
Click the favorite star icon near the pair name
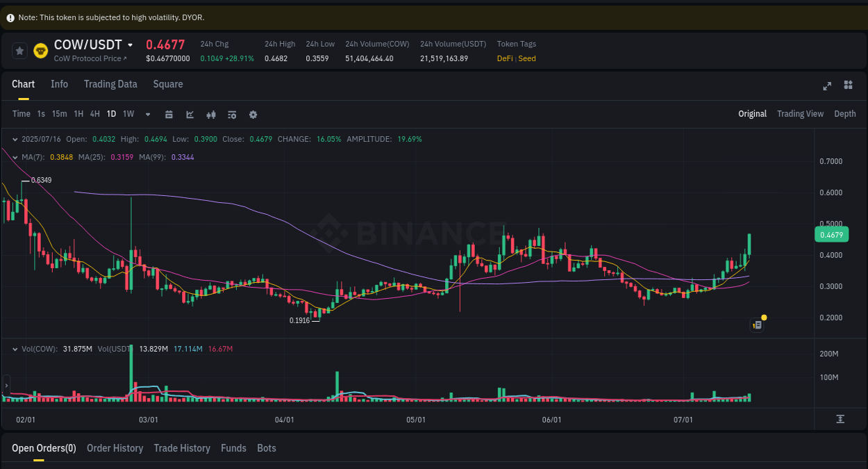coord(19,51)
